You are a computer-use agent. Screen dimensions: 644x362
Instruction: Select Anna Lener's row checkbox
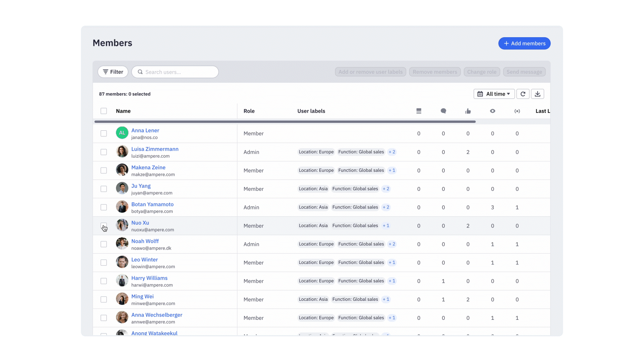(104, 133)
